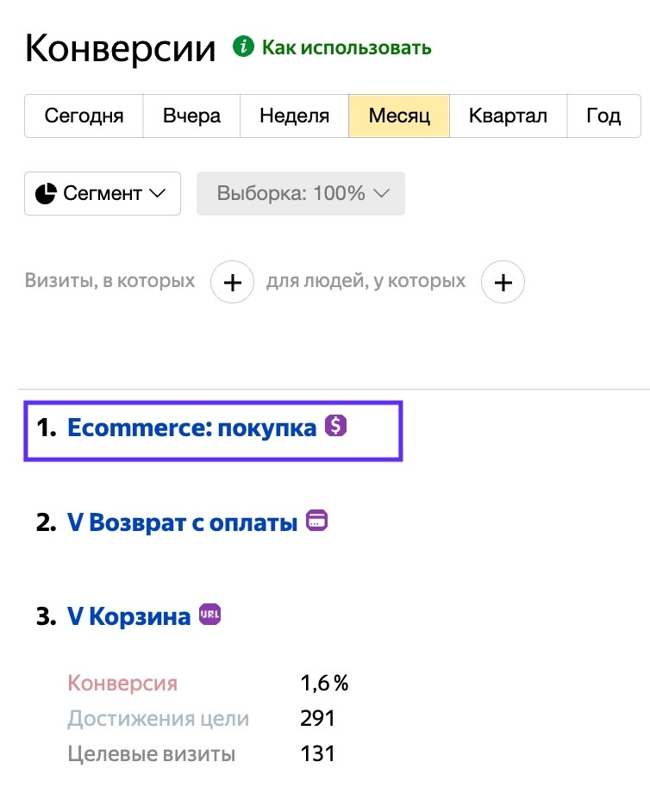Open the V Корзина goal
This screenshot has width=650, height=812.
pos(128,617)
